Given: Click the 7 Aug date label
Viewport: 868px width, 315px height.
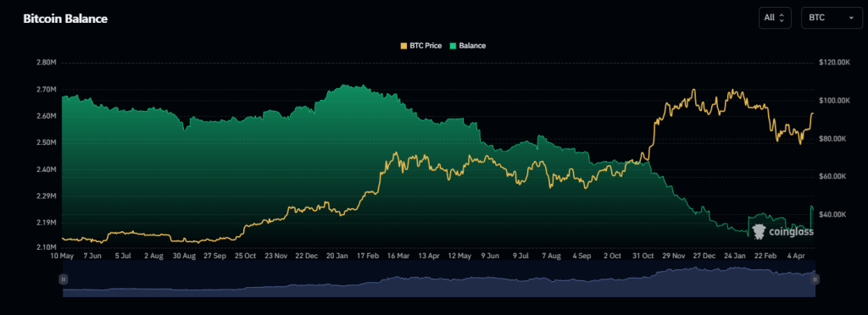Looking at the screenshot, I should click(x=552, y=257).
